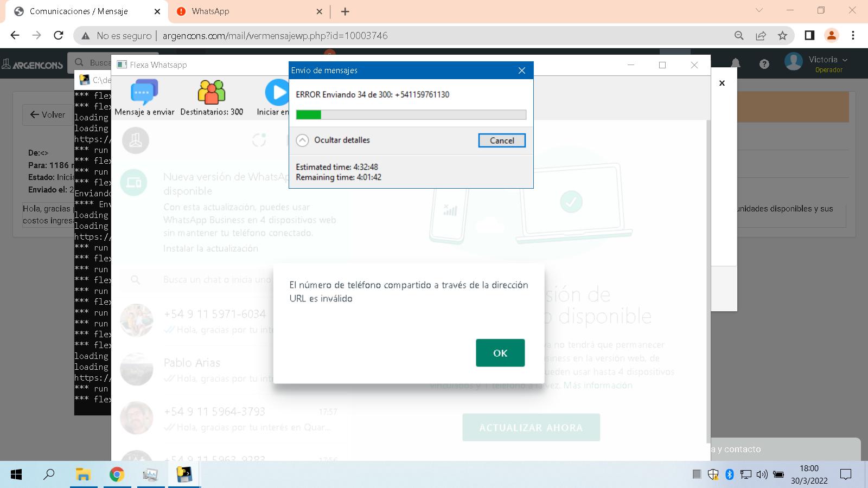The height and width of the screenshot is (488, 868).
Task: Click WhatsApp status circle icon
Action: click(x=259, y=140)
